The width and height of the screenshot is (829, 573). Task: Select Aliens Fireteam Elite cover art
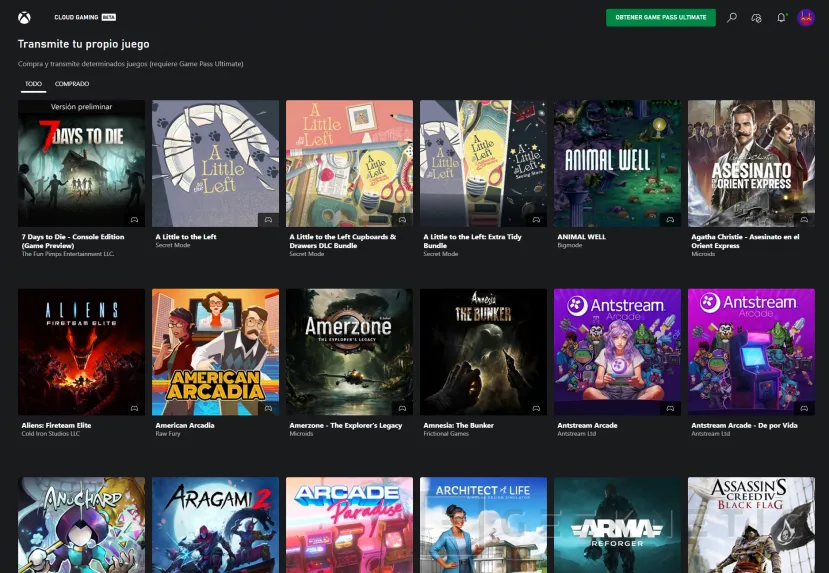tap(81, 352)
